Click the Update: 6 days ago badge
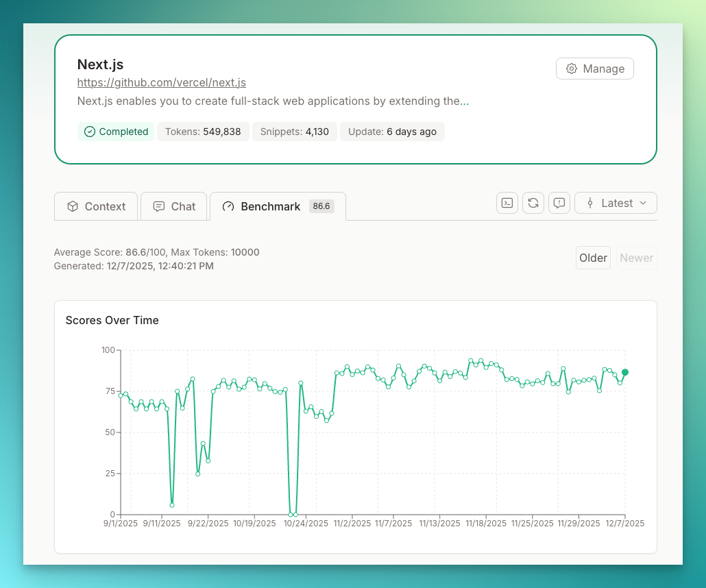The image size is (706, 588). [x=392, y=132]
